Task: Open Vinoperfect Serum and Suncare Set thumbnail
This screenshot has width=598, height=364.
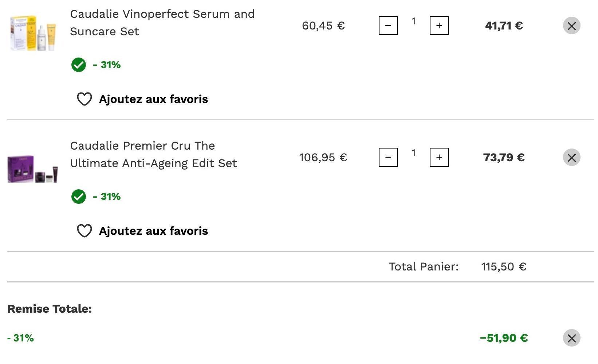Action: [33, 33]
